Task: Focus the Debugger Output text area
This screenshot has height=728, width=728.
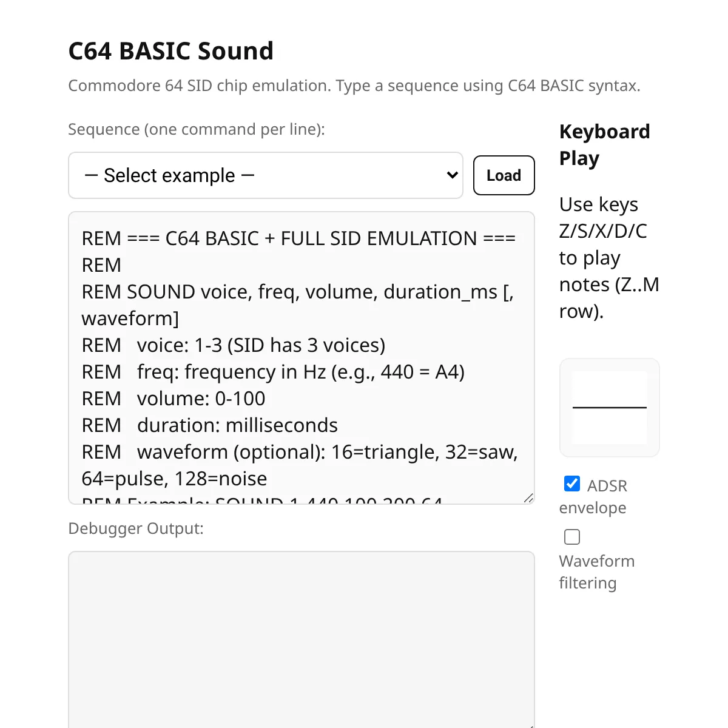Action: click(x=302, y=639)
